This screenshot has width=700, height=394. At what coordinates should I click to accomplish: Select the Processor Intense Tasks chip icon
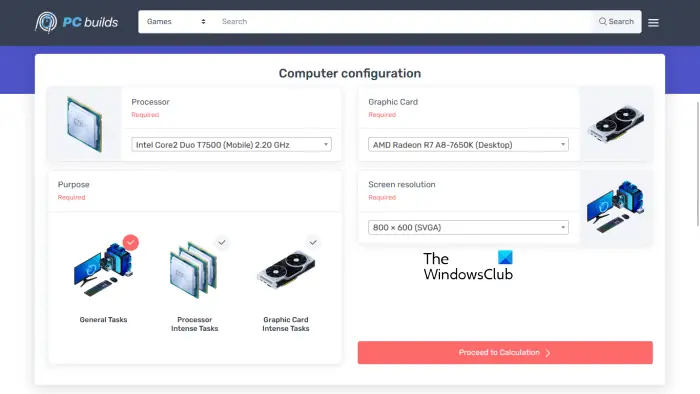tap(194, 270)
